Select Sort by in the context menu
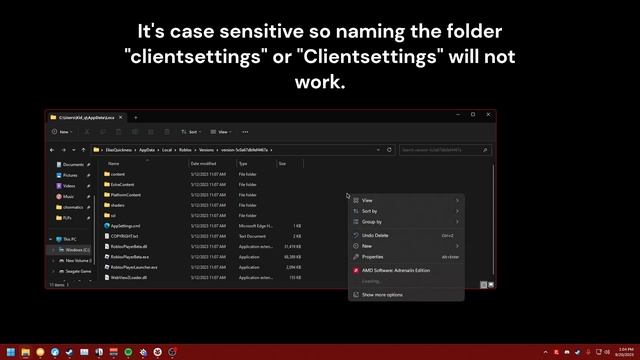The height and width of the screenshot is (360, 640). [406, 211]
